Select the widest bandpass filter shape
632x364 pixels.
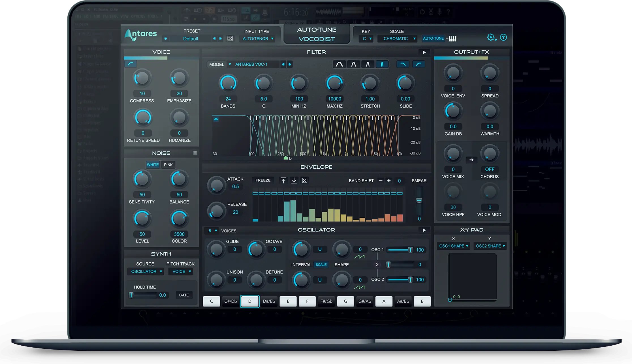339,64
